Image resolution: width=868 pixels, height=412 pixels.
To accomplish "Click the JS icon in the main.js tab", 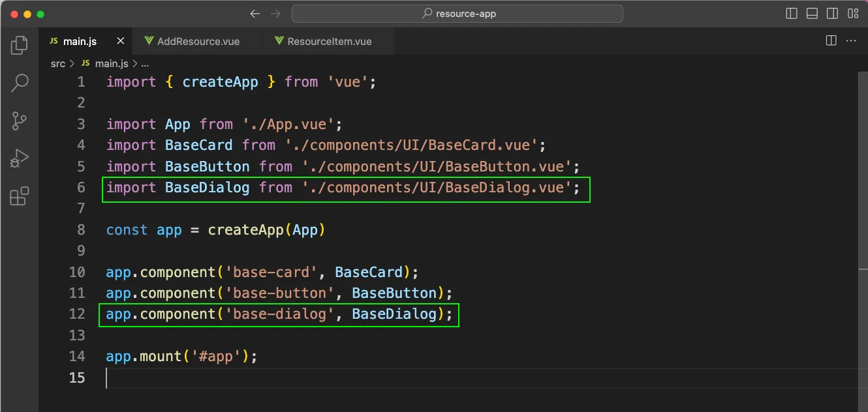I will click(x=54, y=41).
